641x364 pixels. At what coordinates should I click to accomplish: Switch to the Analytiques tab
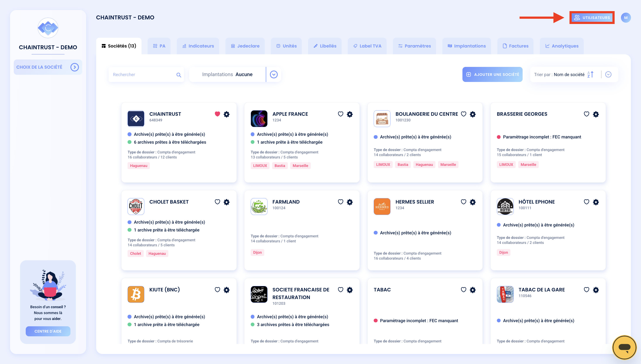pos(562,46)
